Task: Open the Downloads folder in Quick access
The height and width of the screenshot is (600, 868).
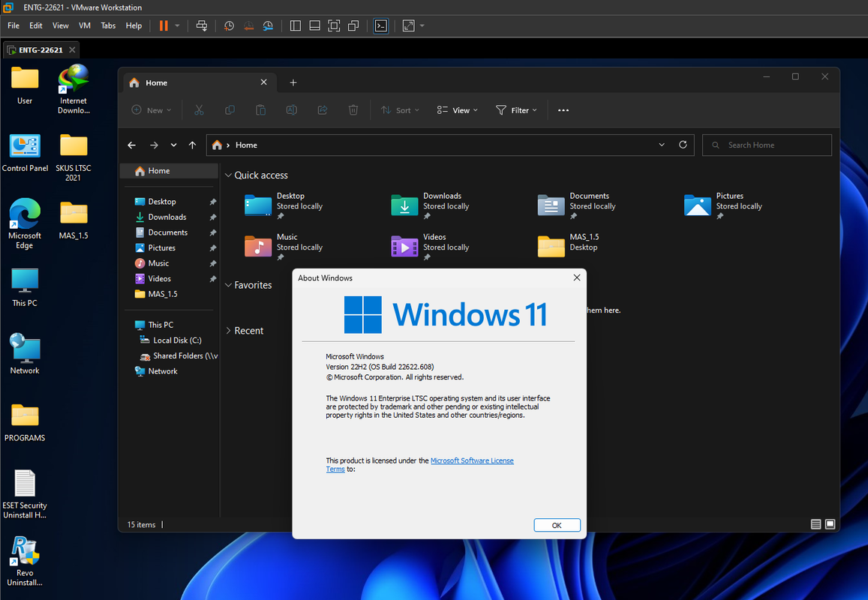Action: [431, 205]
